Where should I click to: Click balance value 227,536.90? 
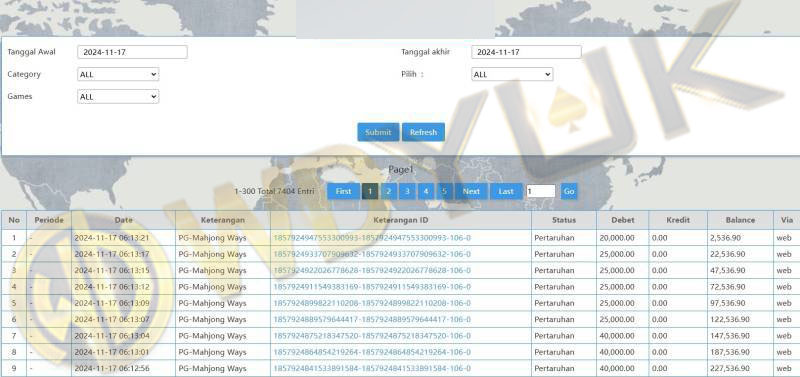730,368
